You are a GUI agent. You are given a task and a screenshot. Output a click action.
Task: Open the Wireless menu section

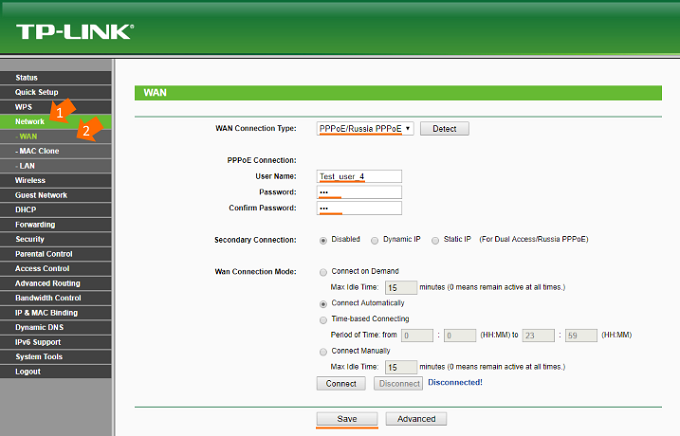(x=30, y=180)
